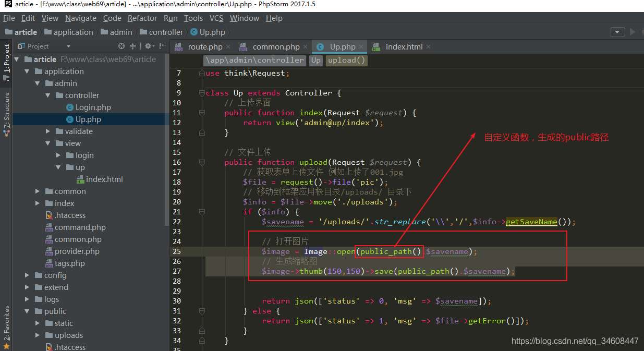Click the upload() method breadcrumb
644x351 pixels.
pos(347,60)
